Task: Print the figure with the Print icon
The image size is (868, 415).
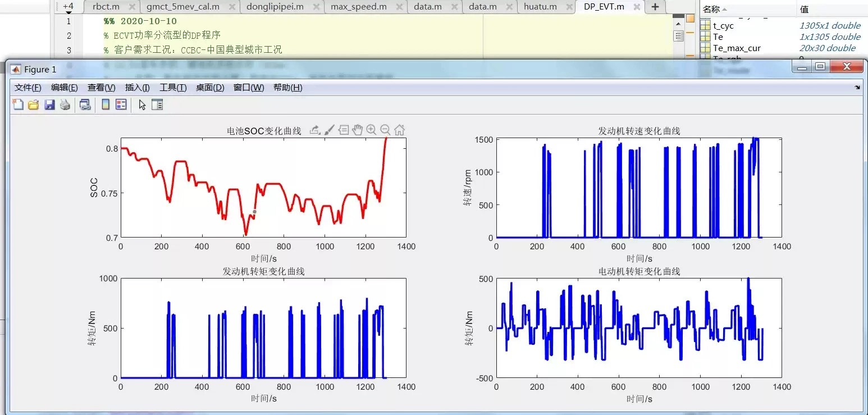Action: point(65,104)
